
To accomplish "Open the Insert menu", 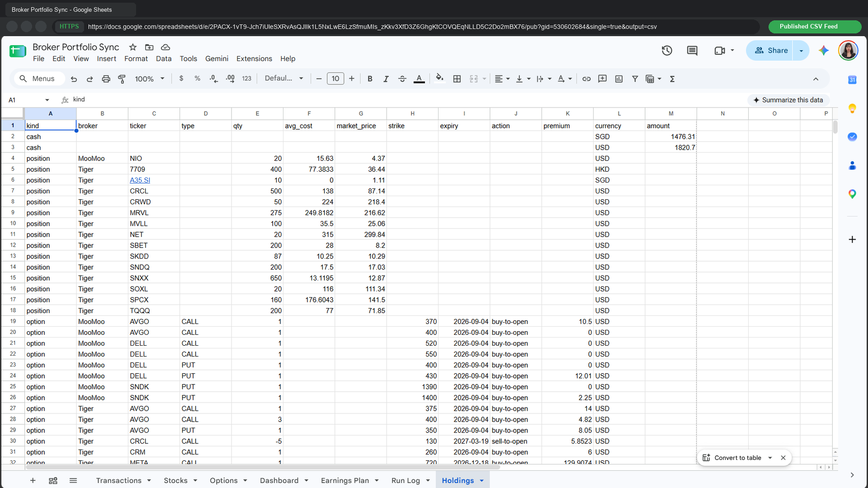I will [x=106, y=59].
